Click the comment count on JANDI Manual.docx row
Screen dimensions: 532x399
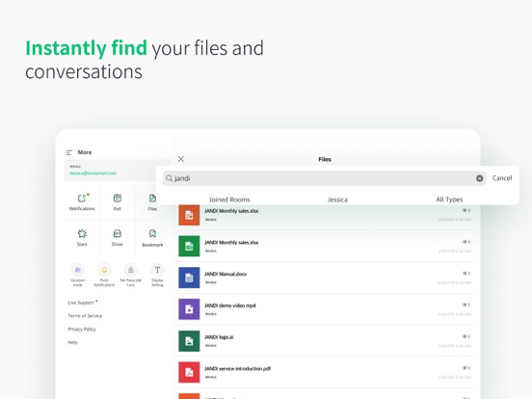coord(466,274)
